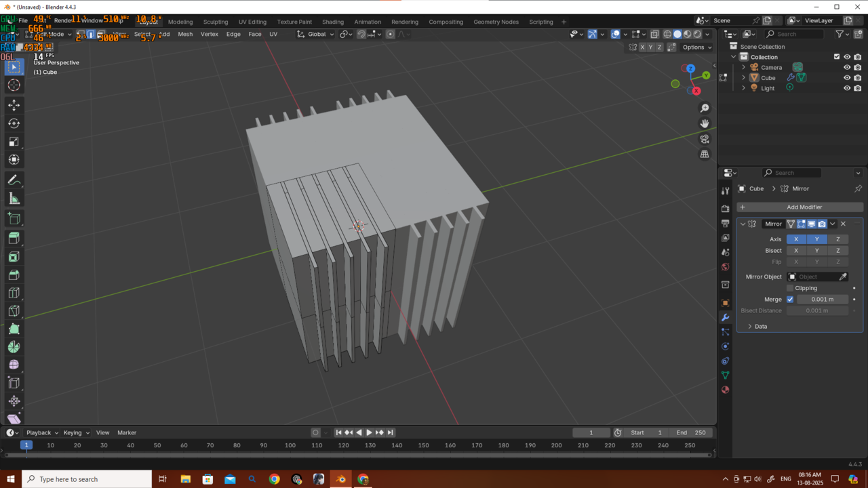The image size is (868, 488).
Task: Select the Rotate tool in left toolbar
Action: coord(14,123)
